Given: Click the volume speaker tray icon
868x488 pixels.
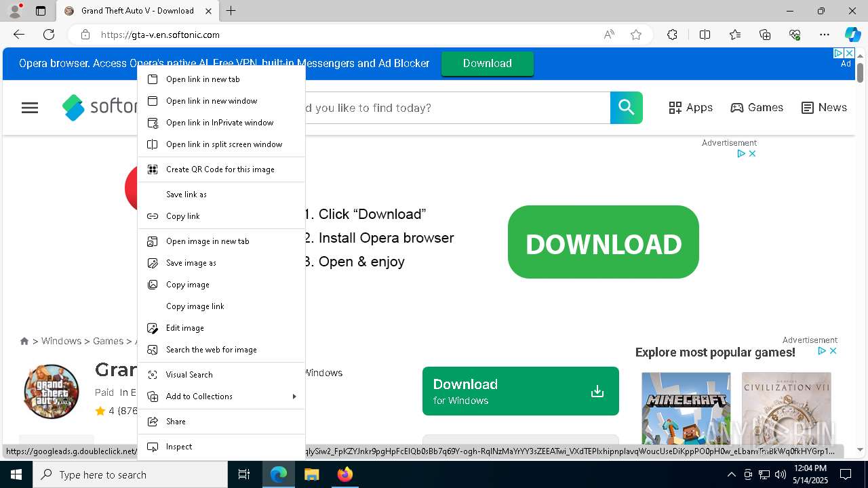Looking at the screenshot, I should click(780, 474).
